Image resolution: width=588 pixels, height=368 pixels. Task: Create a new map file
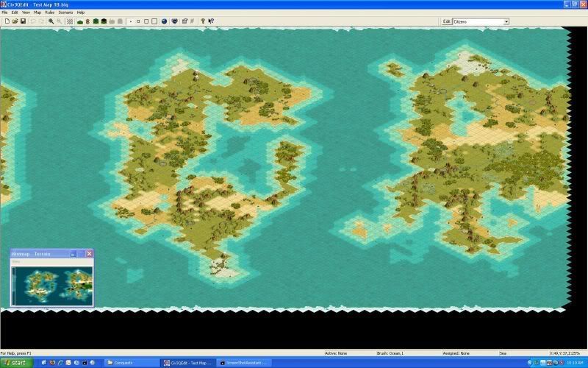tap(7, 21)
